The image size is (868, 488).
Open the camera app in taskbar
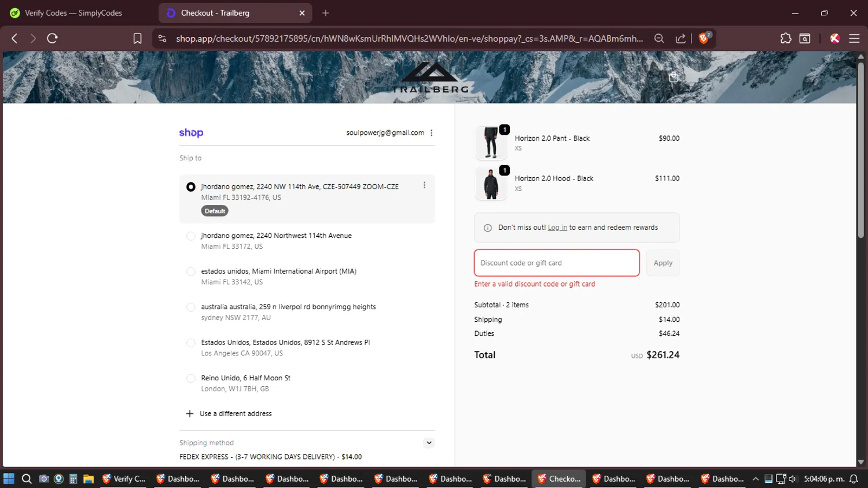point(43,479)
